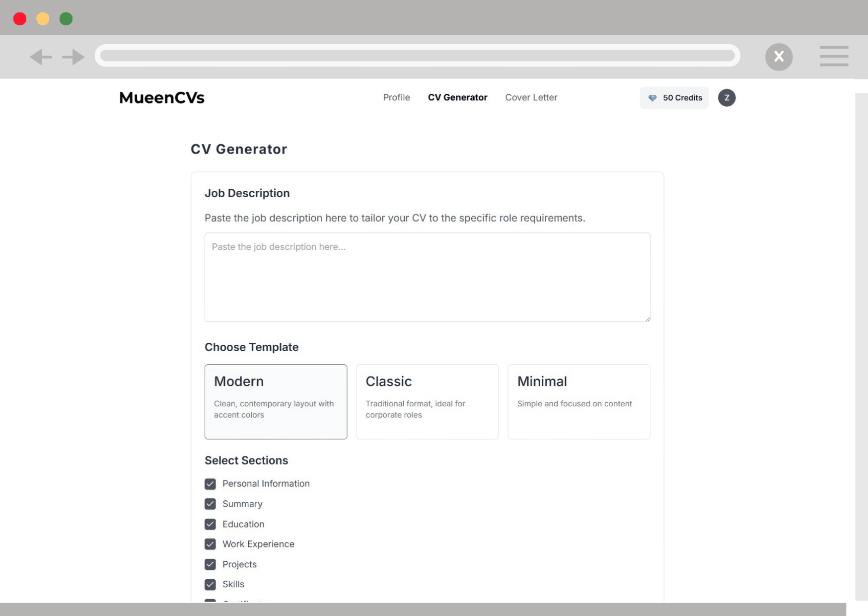
Task: Uncheck the Skills section checkbox
Action: point(210,584)
